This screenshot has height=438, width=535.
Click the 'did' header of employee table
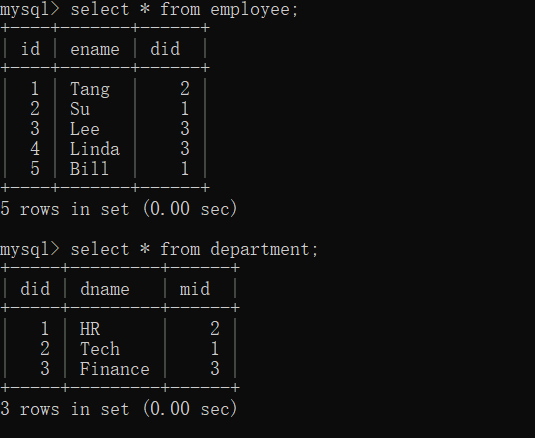point(165,49)
